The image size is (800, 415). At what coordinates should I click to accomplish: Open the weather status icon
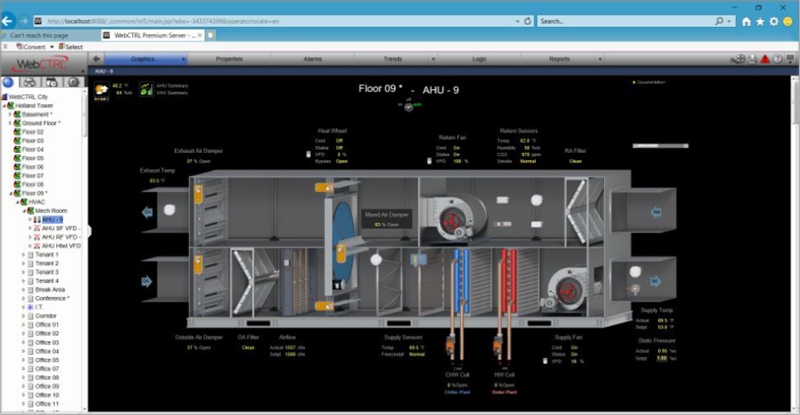coord(103,90)
